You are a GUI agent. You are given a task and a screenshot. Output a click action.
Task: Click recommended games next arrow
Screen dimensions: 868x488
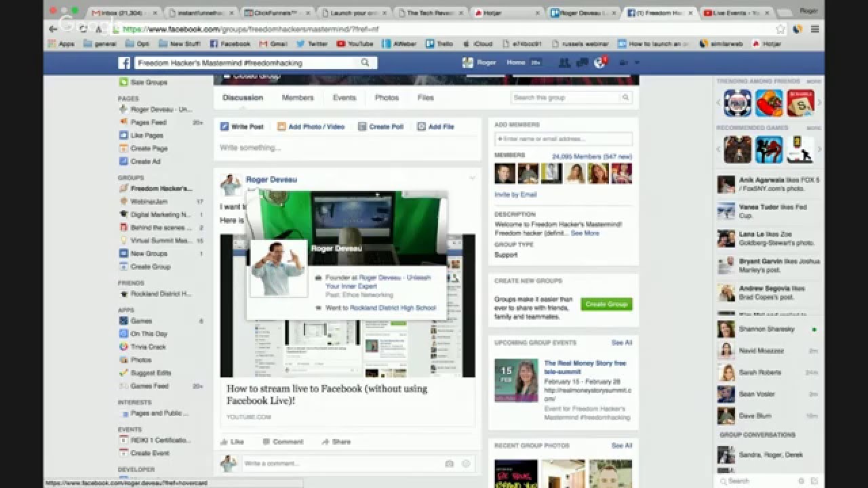[818, 149]
